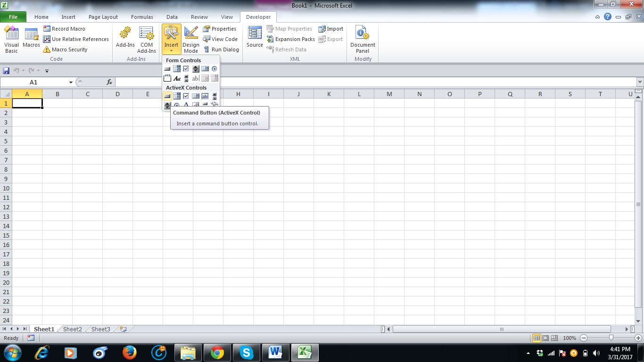
Task: Open Macro Security settings
Action: 65,49
